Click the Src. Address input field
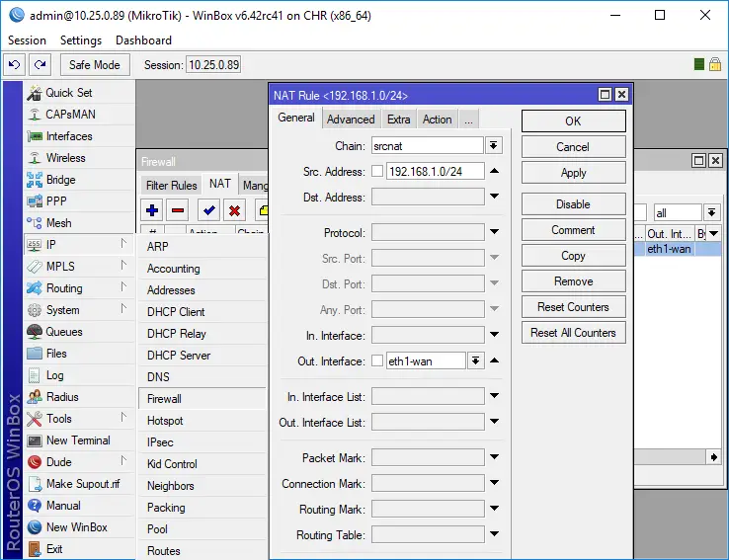 tap(435, 172)
